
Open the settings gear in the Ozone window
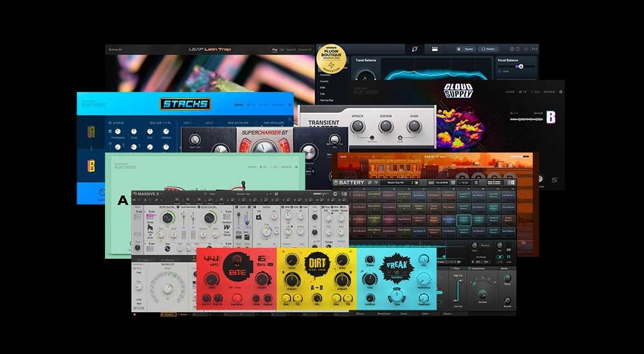[512, 49]
